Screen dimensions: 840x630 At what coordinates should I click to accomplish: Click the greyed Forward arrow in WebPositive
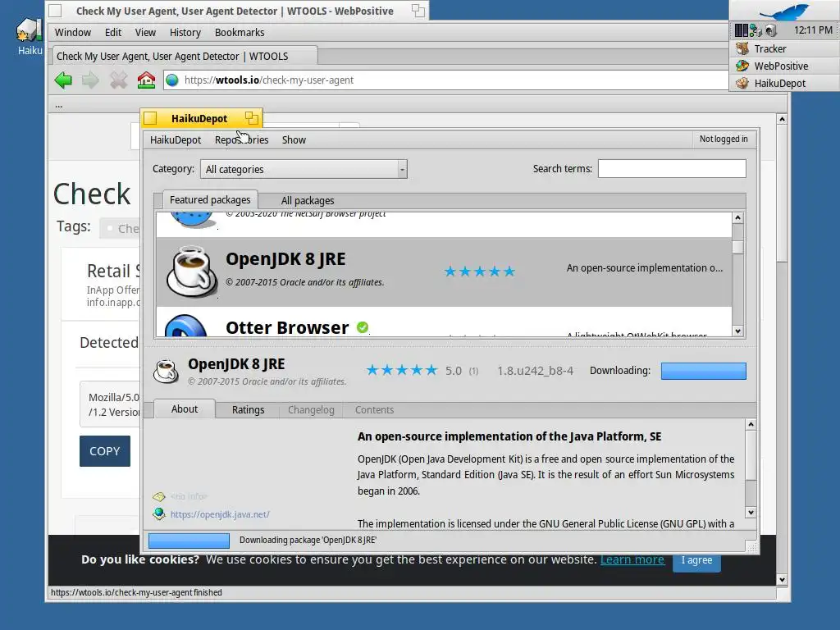pyautogui.click(x=90, y=80)
